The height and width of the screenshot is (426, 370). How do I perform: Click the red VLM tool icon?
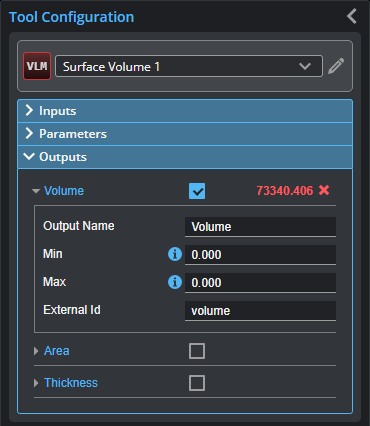coord(37,66)
